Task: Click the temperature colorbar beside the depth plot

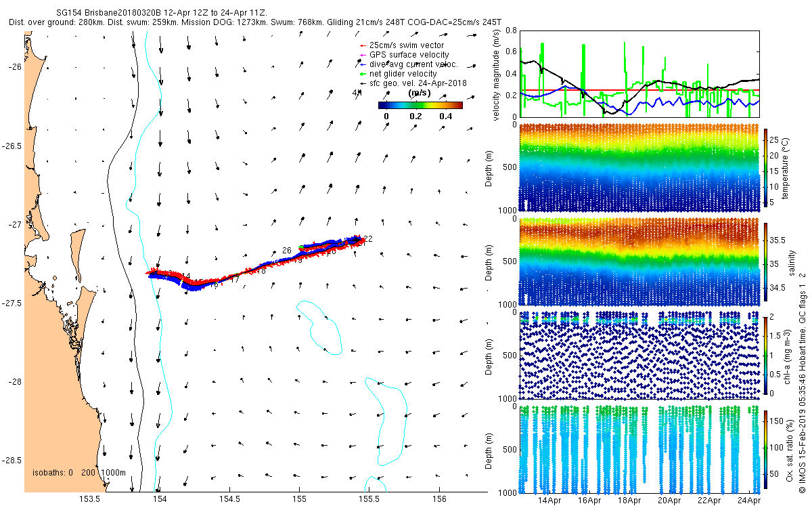Action: [766, 167]
